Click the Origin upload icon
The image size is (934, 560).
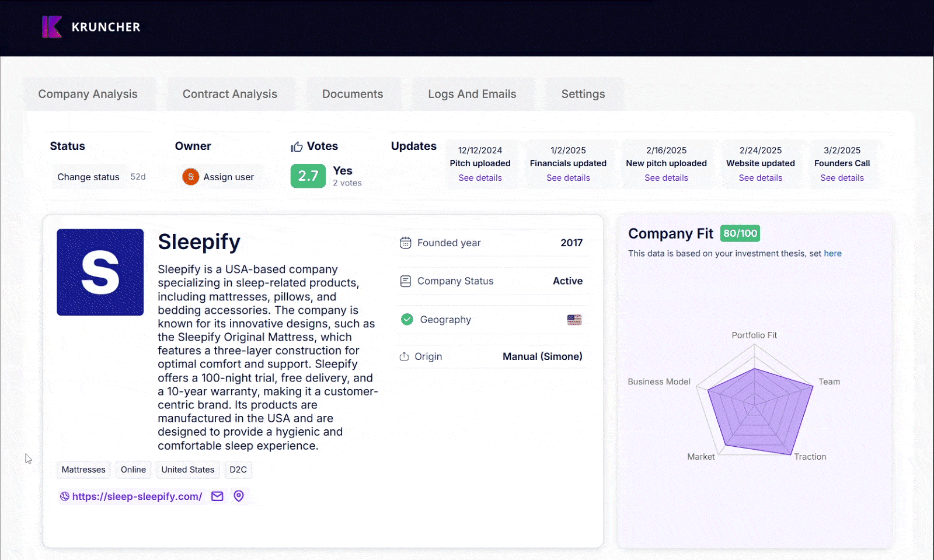[404, 356]
